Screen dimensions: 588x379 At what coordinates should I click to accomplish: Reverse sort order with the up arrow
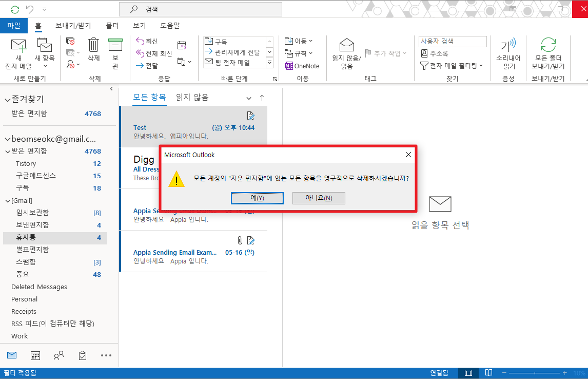[262, 98]
